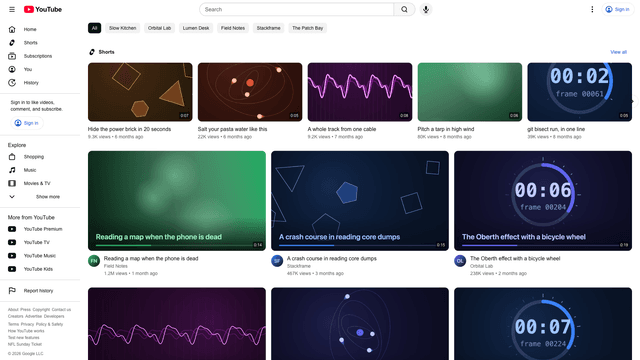The height and width of the screenshot is (360, 640).
Task: Open short 'A whole track from one cable' thumbnail
Action: point(360,92)
